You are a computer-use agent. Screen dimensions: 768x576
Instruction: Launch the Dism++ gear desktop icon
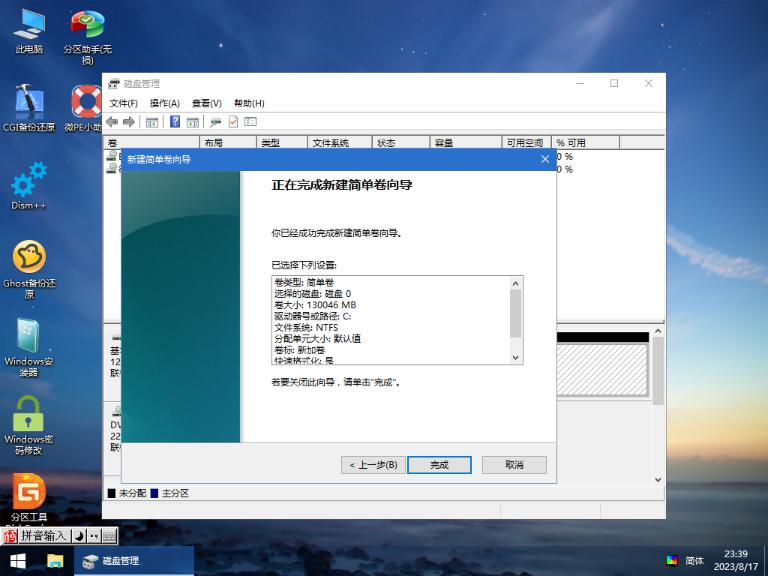point(28,185)
